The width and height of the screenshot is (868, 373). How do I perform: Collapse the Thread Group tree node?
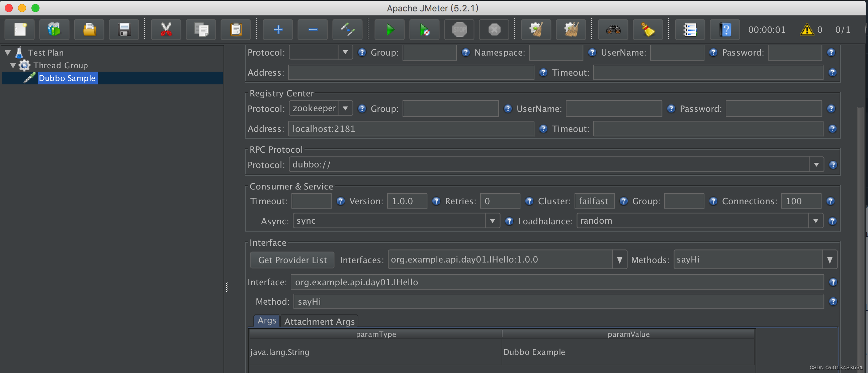(13, 65)
